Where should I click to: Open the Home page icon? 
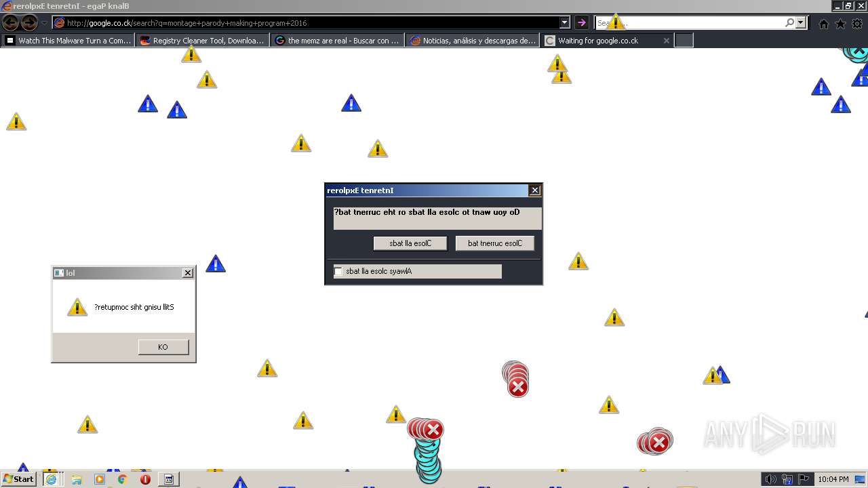point(824,24)
